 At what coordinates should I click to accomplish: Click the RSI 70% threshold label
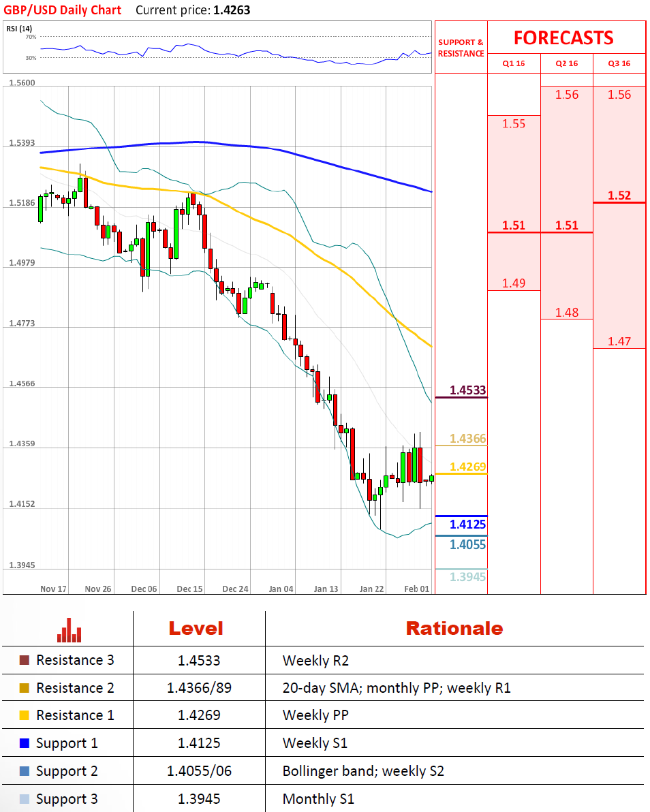coord(31,37)
